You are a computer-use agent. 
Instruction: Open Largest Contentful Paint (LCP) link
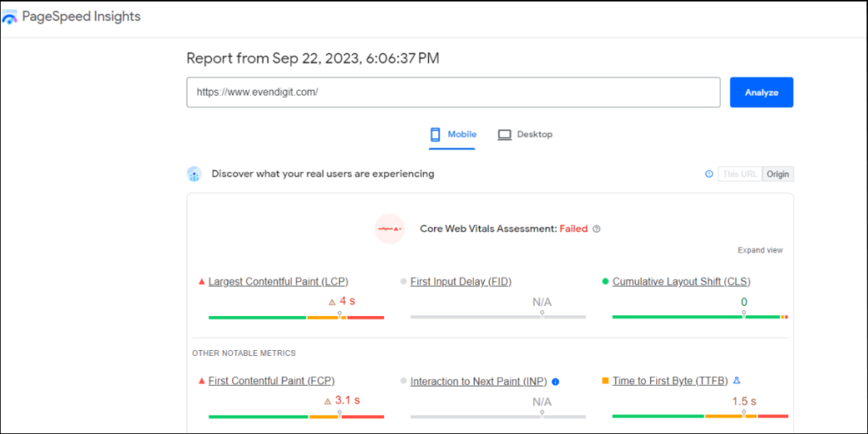point(278,281)
